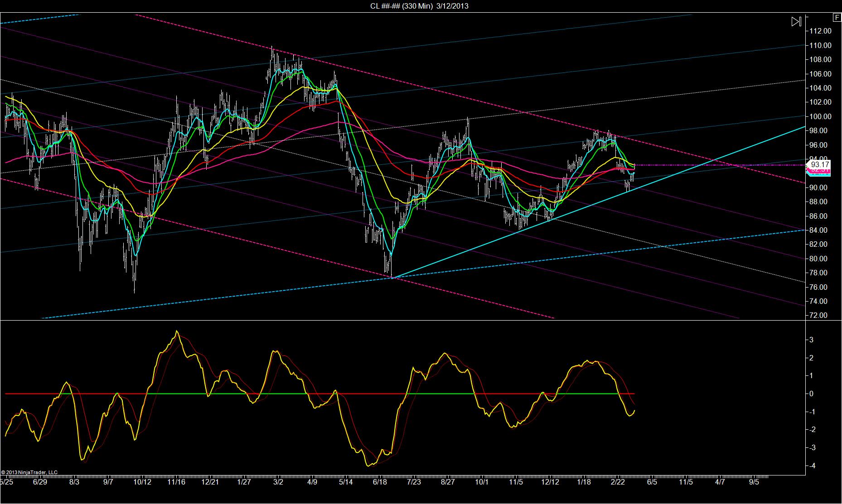Click the 6/5 date on time axis
The height and width of the screenshot is (504, 842).
(652, 482)
